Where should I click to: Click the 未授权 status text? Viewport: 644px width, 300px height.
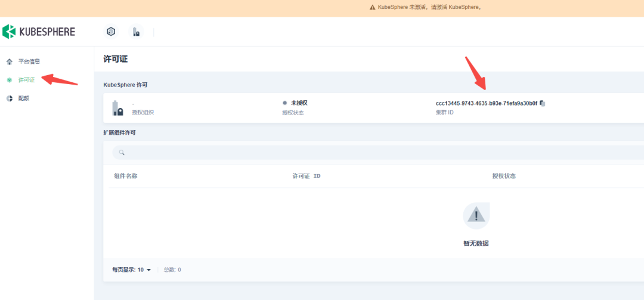[x=299, y=103]
